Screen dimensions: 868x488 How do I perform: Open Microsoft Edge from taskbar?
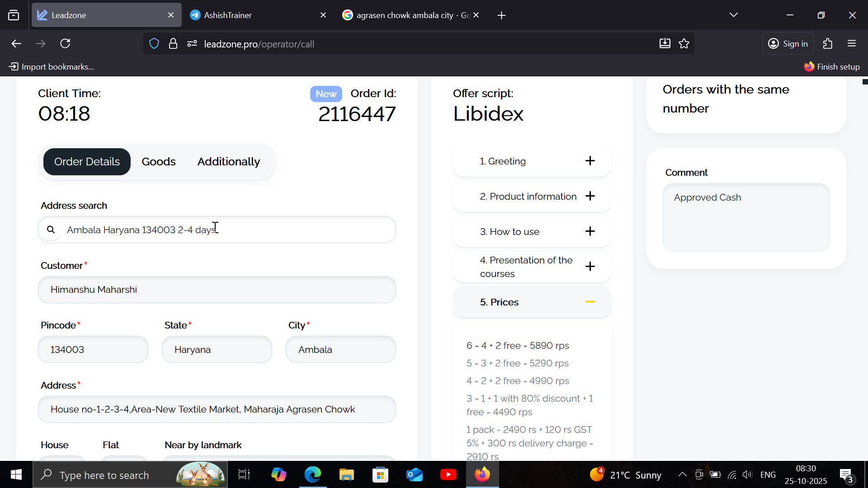tap(312, 474)
